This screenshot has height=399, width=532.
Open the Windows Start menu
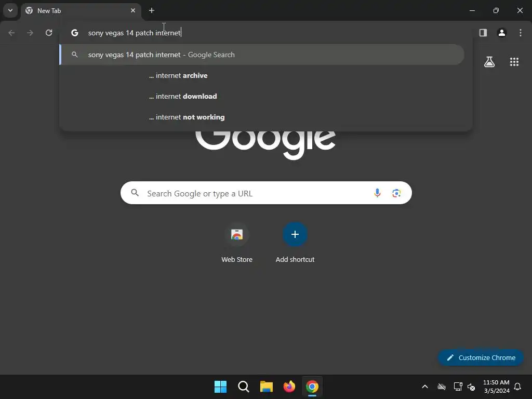(x=220, y=387)
